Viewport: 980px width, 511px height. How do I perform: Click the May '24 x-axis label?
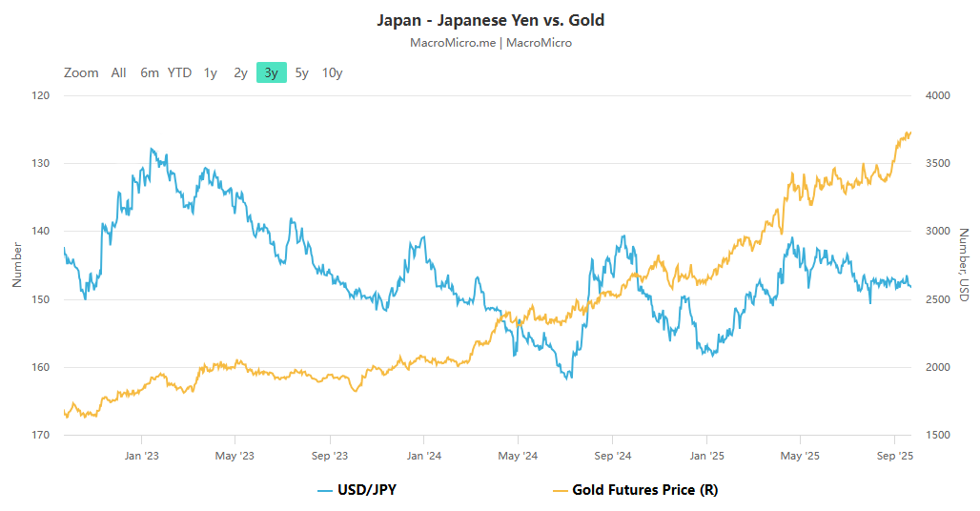pos(518,456)
